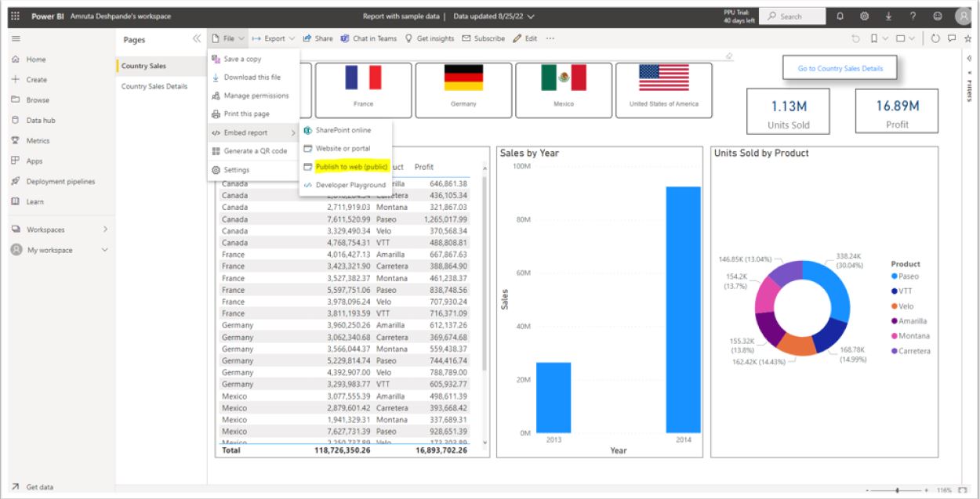Screen dimensions: 980x499
Task: Click the more options ellipsis in toolbar
Action: pyautogui.click(x=550, y=38)
